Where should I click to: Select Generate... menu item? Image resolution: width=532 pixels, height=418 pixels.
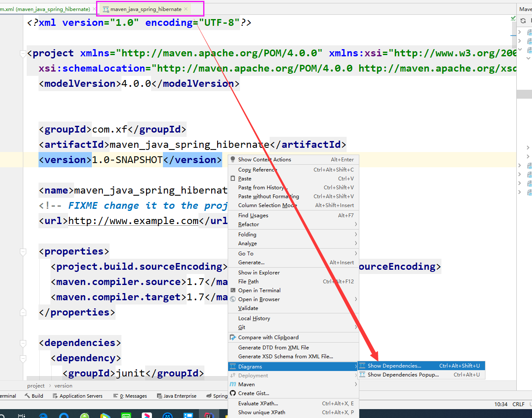pos(293,263)
